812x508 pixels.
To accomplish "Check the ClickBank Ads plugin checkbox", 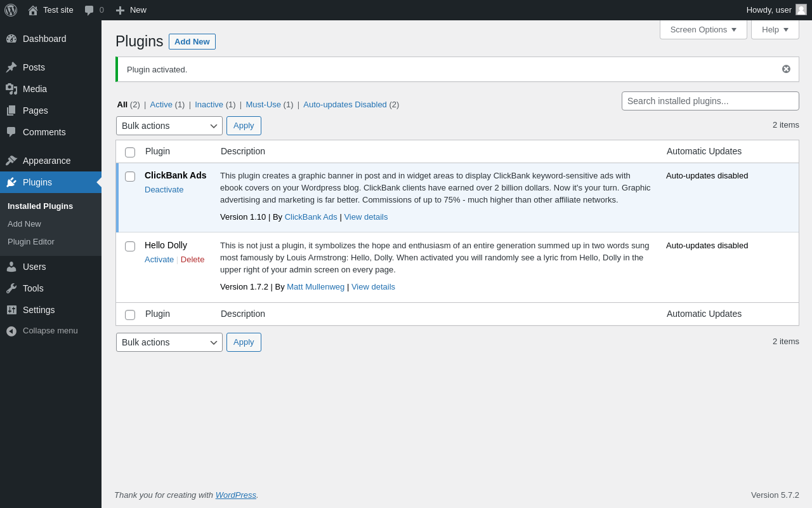I will point(130,177).
